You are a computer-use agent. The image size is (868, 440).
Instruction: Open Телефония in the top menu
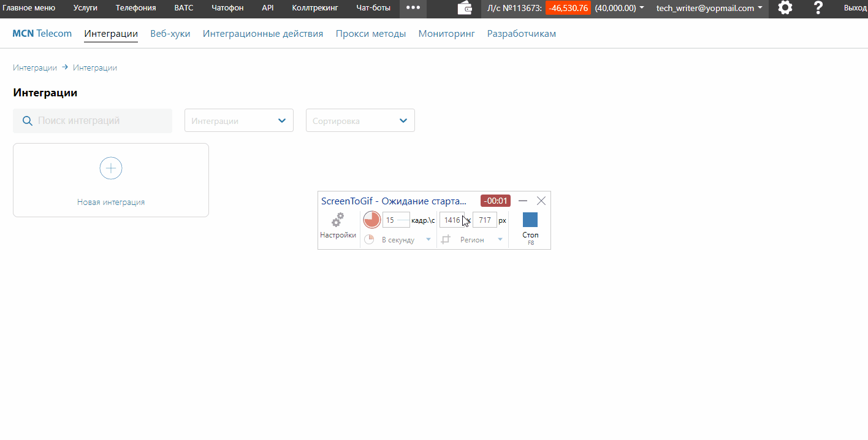(135, 8)
